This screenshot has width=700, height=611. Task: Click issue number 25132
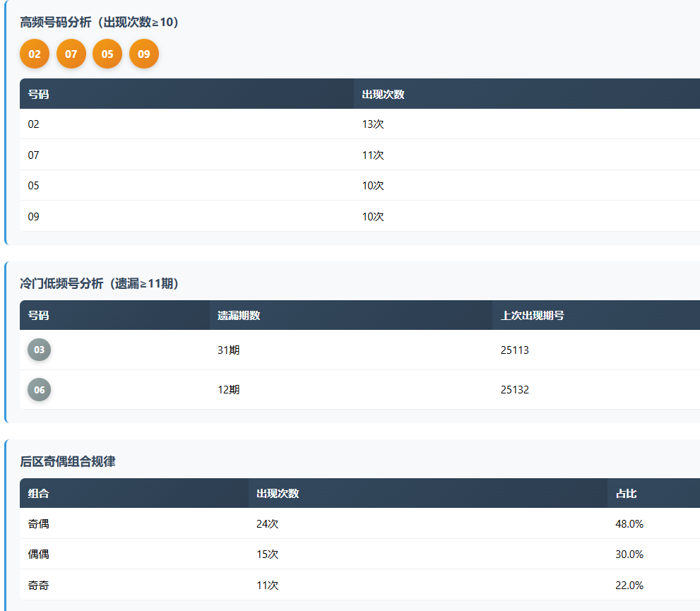pos(514,390)
